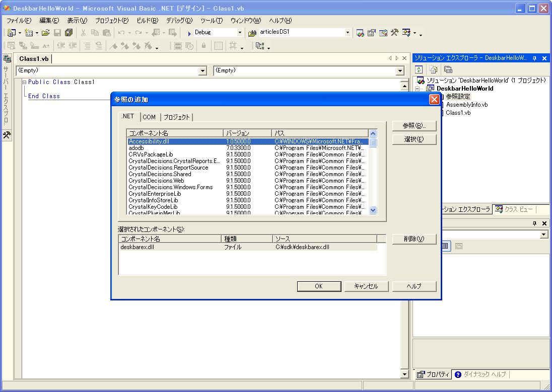Viewport: 552px width, 392px height.
Task: Open the Server Explorer side tab icon
Action: [x=7, y=58]
